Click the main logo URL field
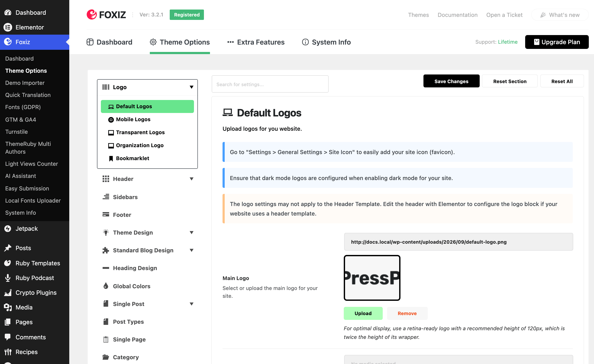 pos(458,242)
